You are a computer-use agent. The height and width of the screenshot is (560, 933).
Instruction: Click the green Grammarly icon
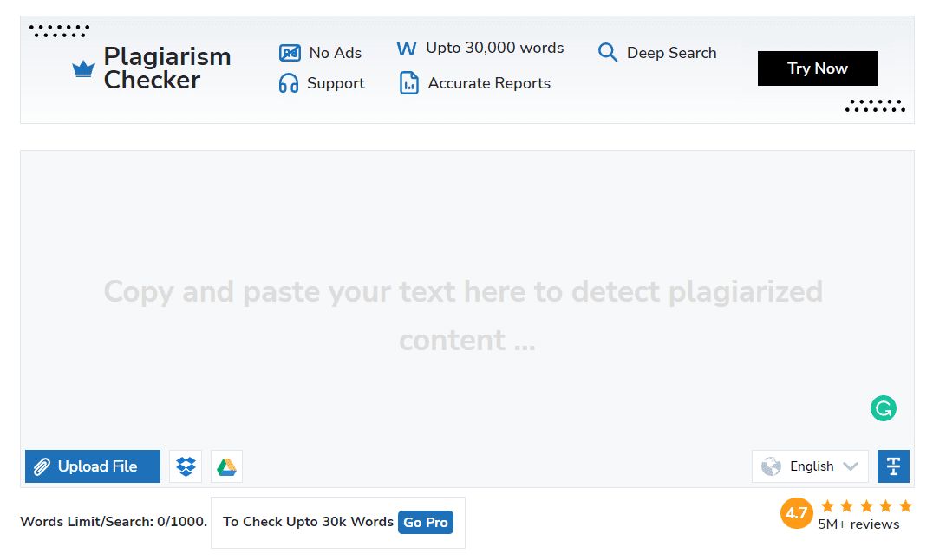coord(884,409)
